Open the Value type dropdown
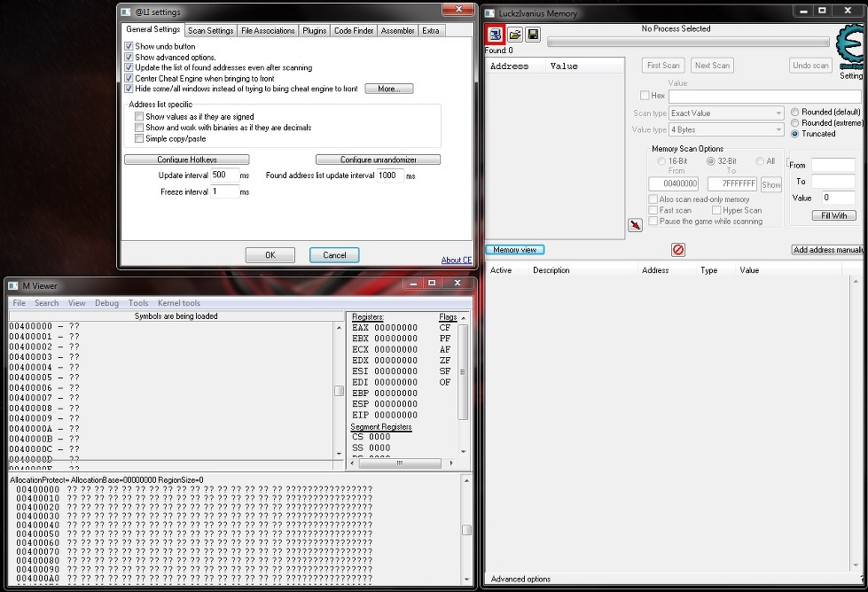This screenshot has width=868, height=592. coord(726,129)
